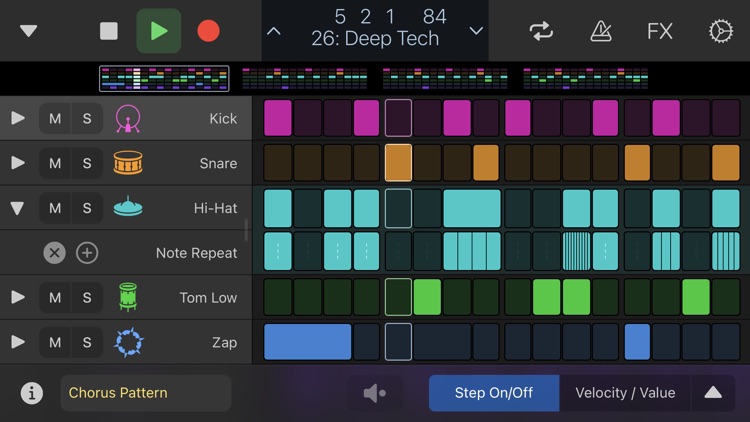Click the 26: Deep Tech pattern name
This screenshot has height=422, width=750.
(x=375, y=39)
